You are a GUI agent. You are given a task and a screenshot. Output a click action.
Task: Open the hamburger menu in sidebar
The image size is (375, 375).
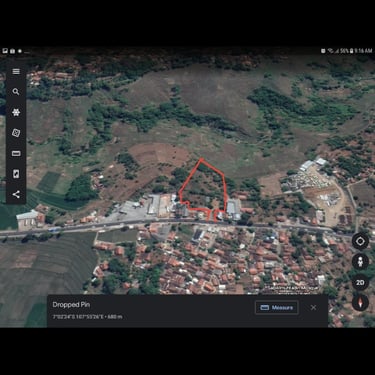click(x=16, y=72)
